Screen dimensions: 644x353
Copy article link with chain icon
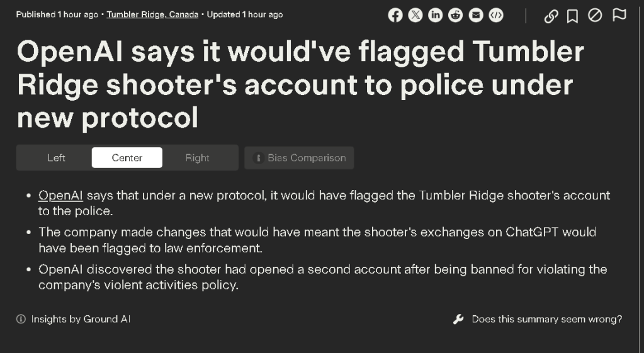pyautogui.click(x=551, y=16)
